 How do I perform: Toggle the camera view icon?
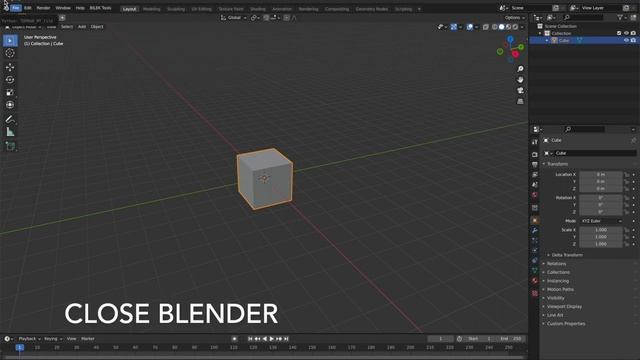[x=520, y=90]
